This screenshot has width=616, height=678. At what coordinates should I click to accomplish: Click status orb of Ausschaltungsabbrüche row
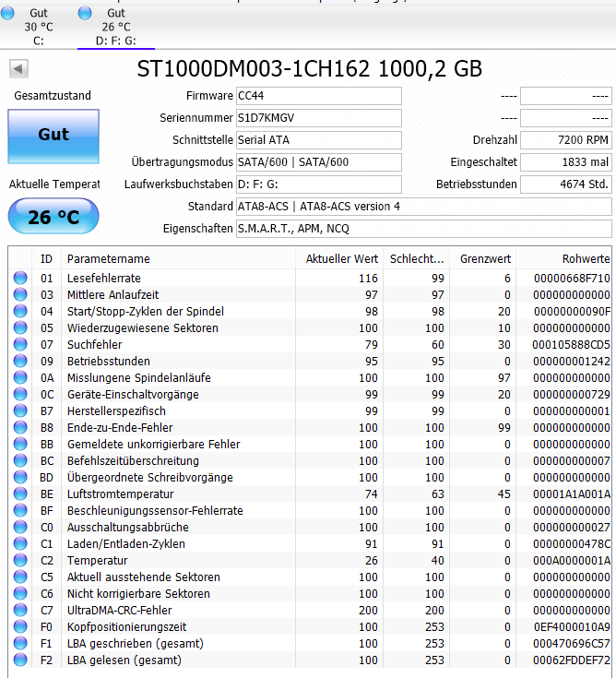point(20,527)
